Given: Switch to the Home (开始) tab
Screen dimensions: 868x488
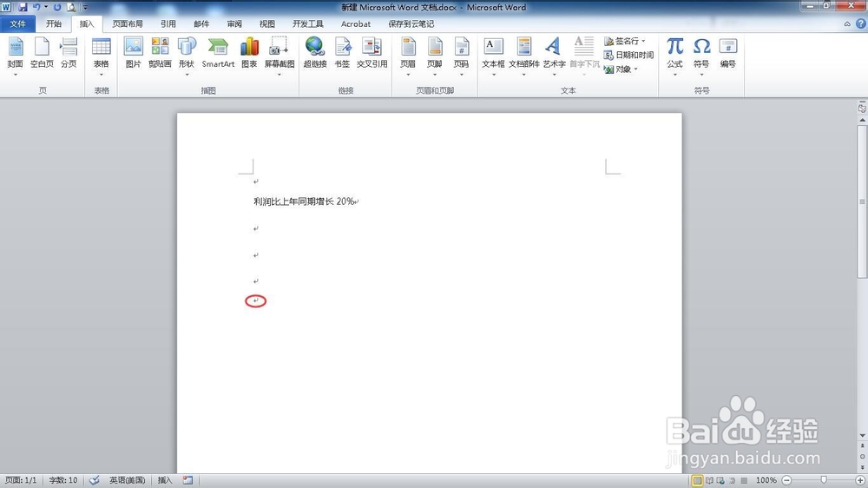Looking at the screenshot, I should click(54, 23).
